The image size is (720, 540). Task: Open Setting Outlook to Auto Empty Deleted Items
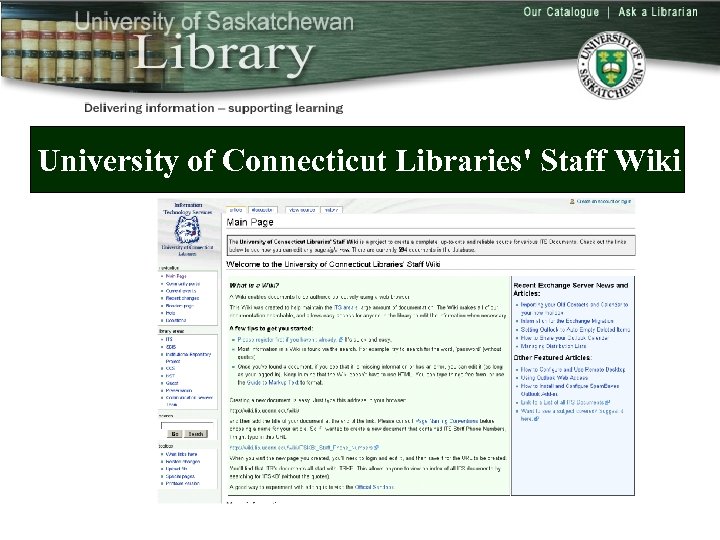[575, 330]
